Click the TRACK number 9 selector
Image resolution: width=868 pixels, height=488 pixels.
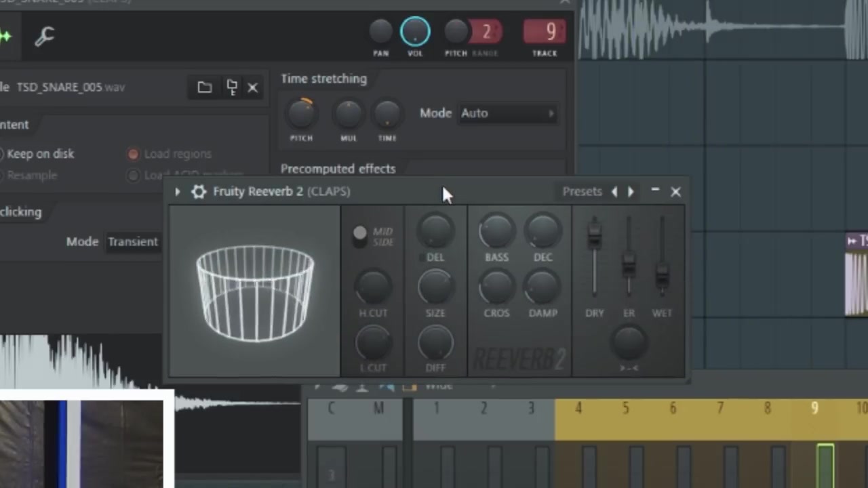coord(545,32)
